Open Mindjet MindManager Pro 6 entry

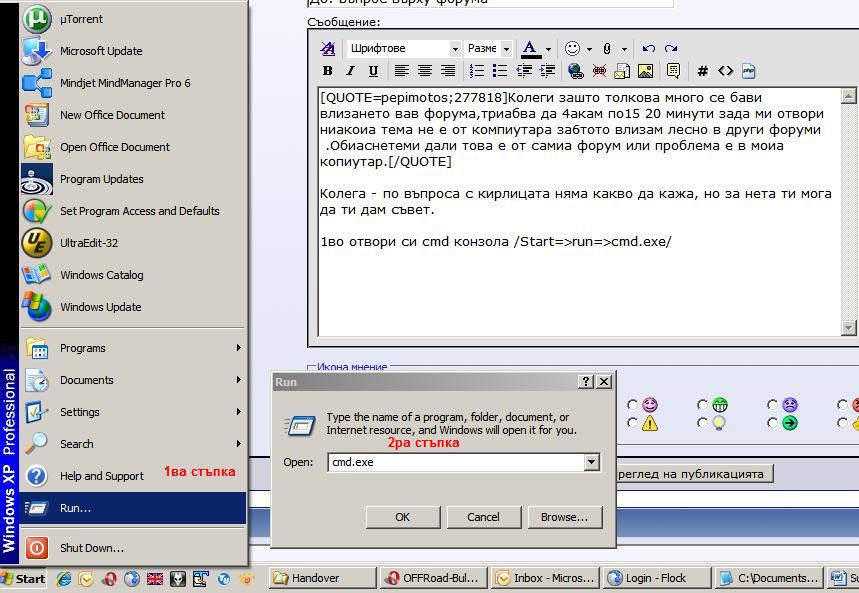pos(133,83)
